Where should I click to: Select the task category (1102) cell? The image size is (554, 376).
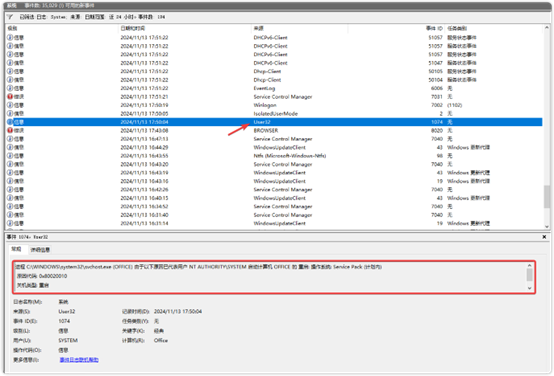click(x=454, y=105)
